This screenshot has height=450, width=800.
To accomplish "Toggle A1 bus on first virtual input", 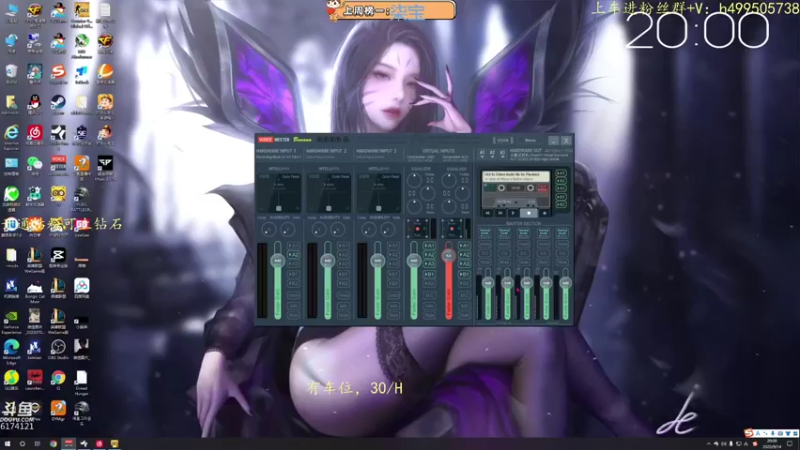I will coord(430,245).
